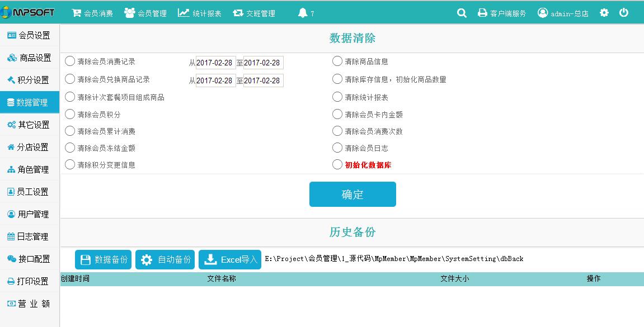Select 清除会员累计消费 radio button
The height and width of the screenshot is (327, 644).
[x=70, y=131]
